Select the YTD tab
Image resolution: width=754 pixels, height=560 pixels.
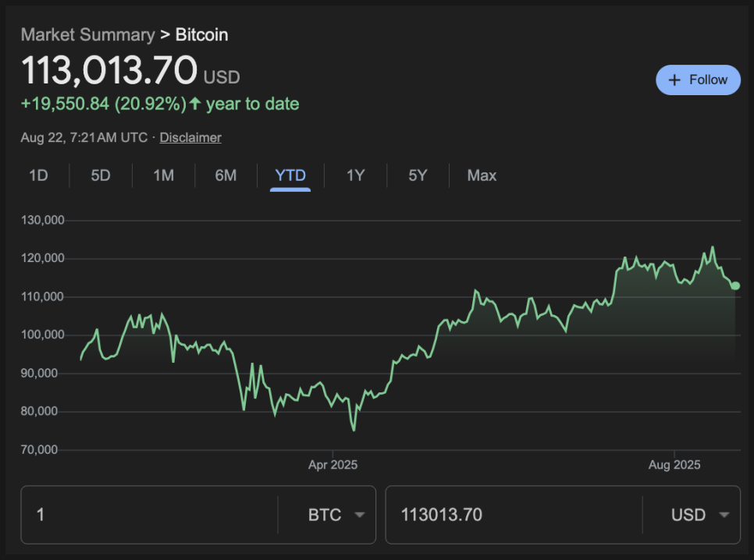click(x=290, y=175)
